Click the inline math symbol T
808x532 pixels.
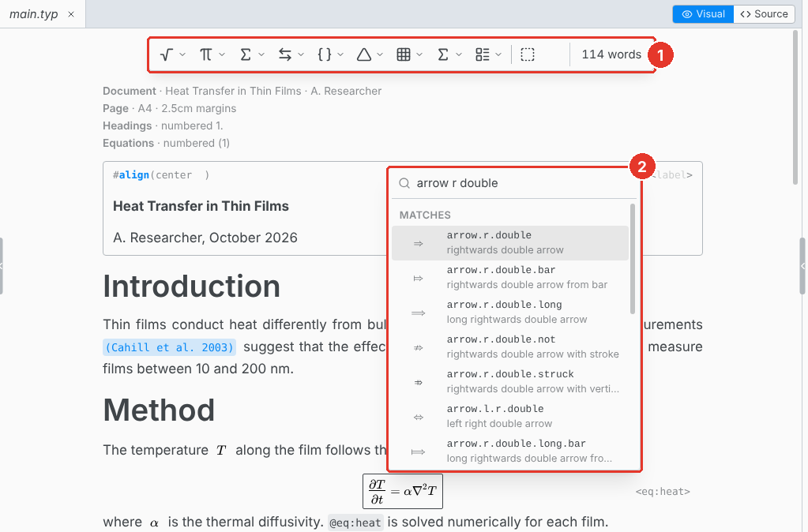click(222, 451)
